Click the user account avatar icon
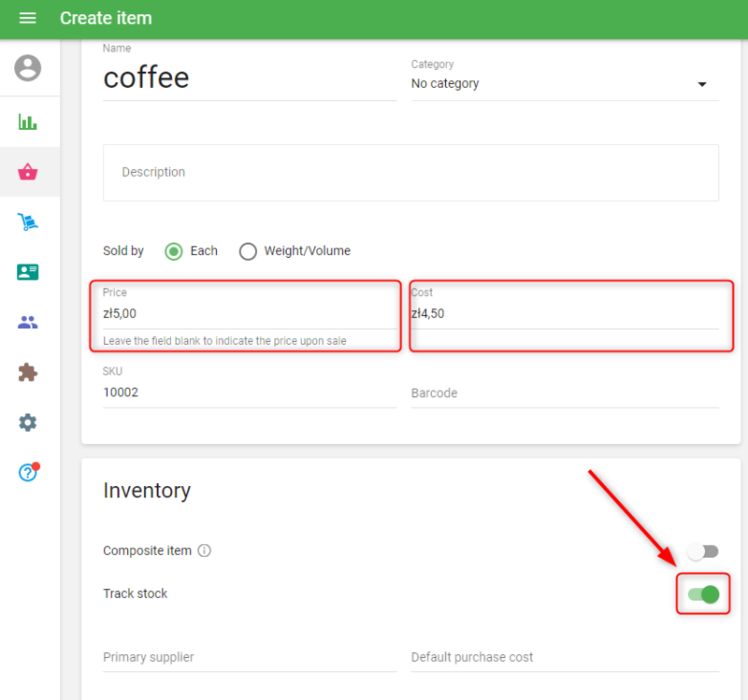 pos(28,68)
